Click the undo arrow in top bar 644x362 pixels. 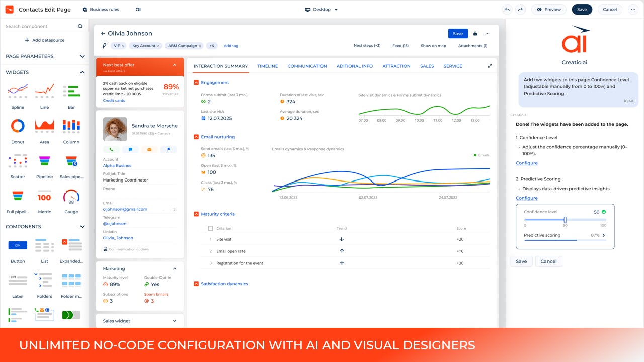[x=507, y=10]
